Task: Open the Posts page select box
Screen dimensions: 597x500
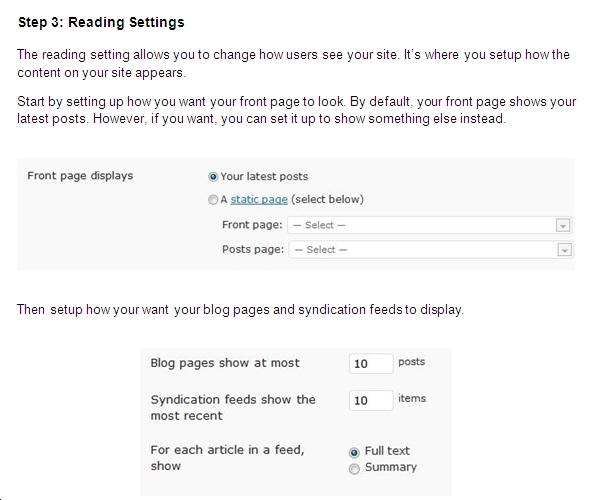Action: (x=431, y=250)
